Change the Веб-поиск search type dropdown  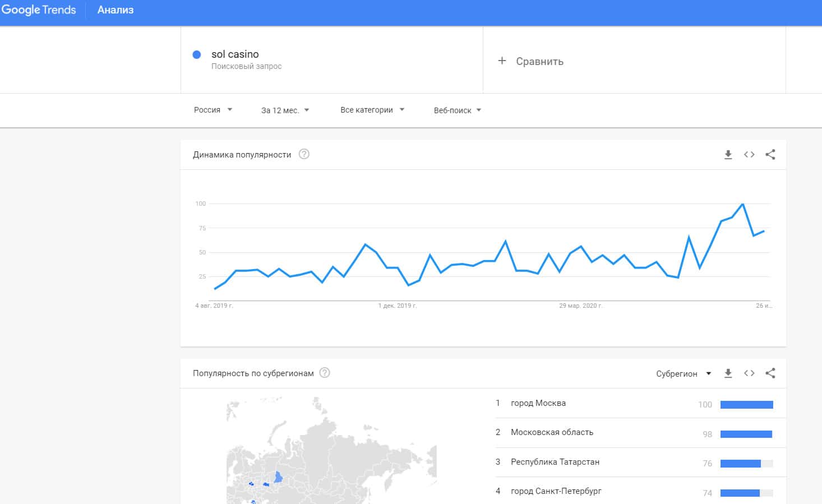click(457, 110)
